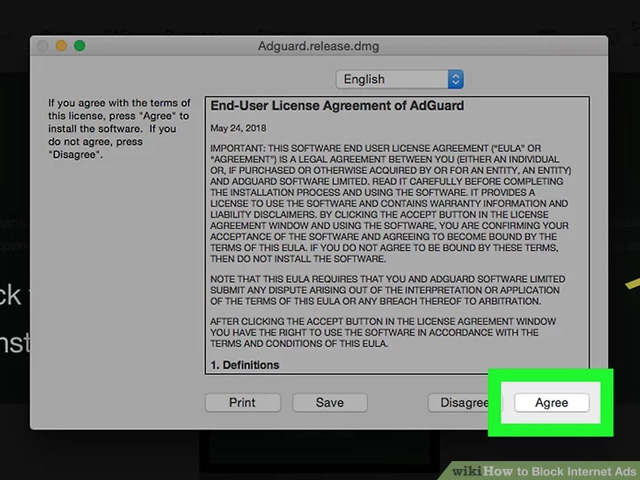Click the grayed-out close window button

point(43,46)
